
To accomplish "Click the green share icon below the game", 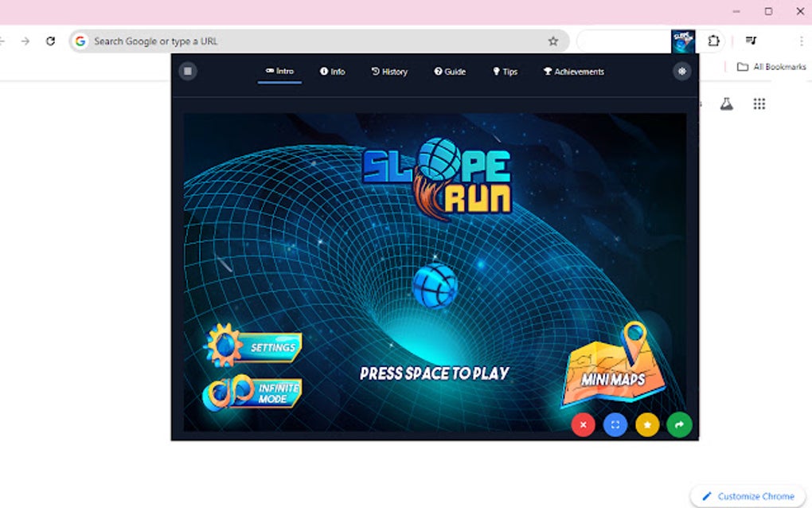I will pos(678,424).
